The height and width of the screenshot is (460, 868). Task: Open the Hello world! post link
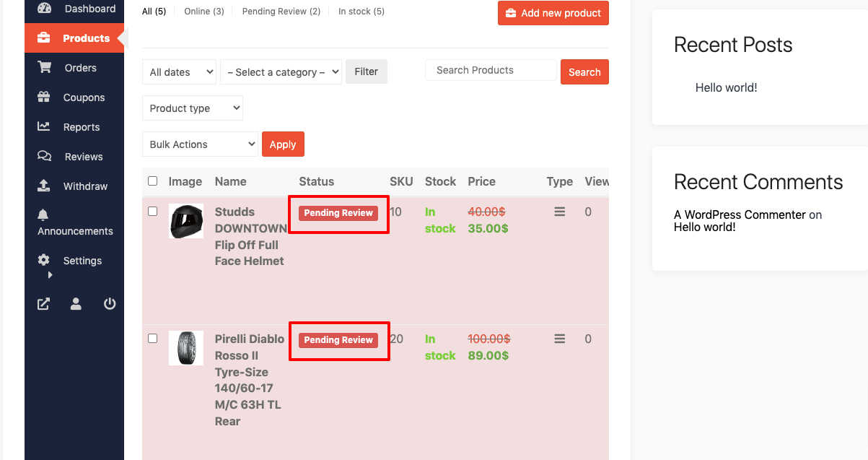[725, 87]
